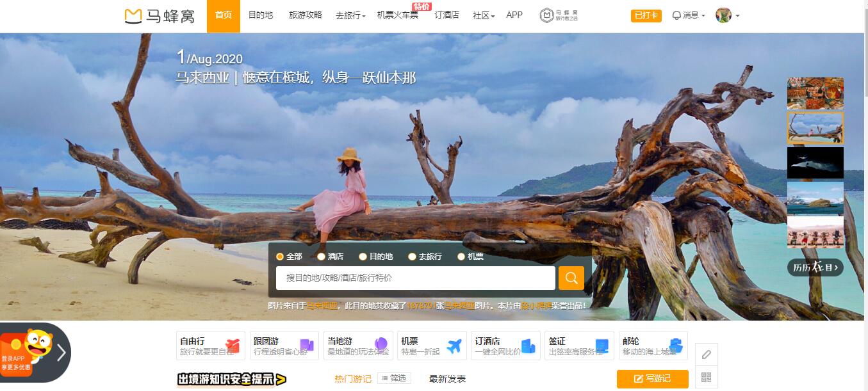Select the 目的地 search radio button
Image resolution: width=868 pixels, height=391 pixels.
click(362, 256)
